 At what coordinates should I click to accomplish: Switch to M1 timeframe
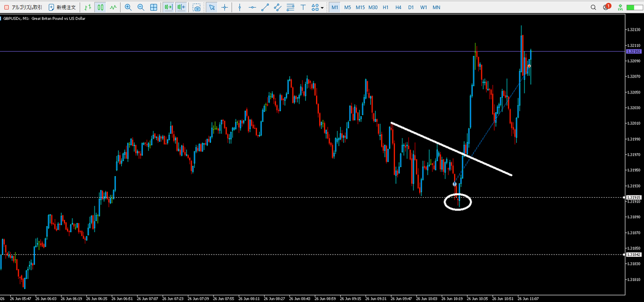point(334,8)
